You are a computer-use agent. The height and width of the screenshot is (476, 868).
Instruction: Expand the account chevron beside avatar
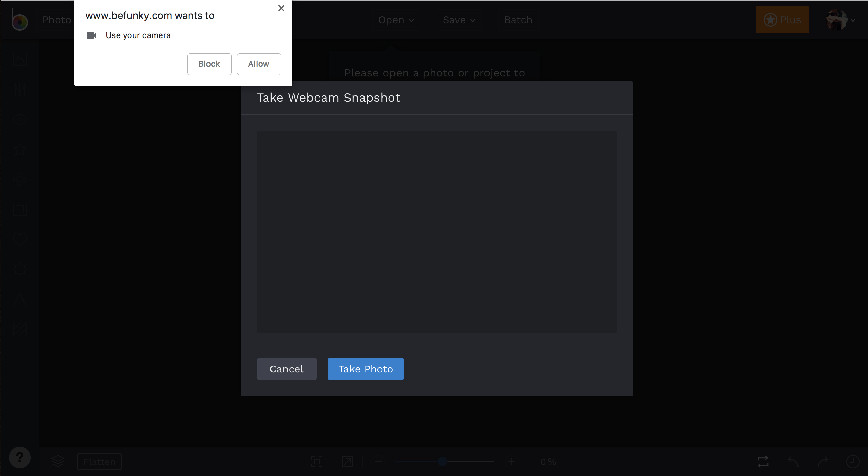pos(853,20)
